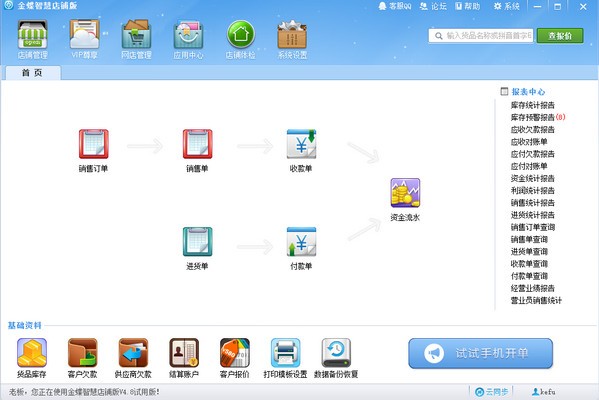Click 云同步 in the status bar
The image size is (599, 400).
pos(492,392)
